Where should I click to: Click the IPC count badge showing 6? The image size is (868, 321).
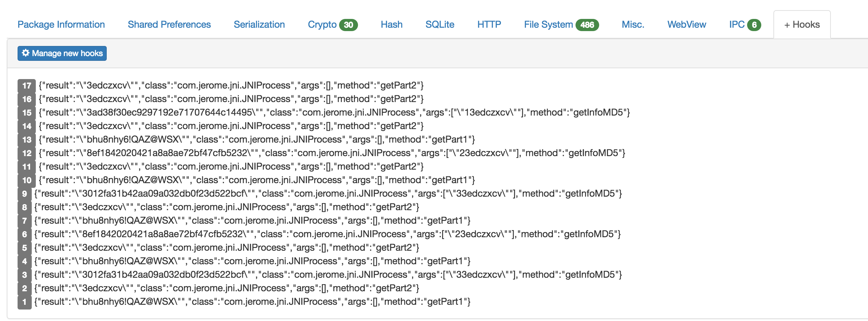coord(754,25)
